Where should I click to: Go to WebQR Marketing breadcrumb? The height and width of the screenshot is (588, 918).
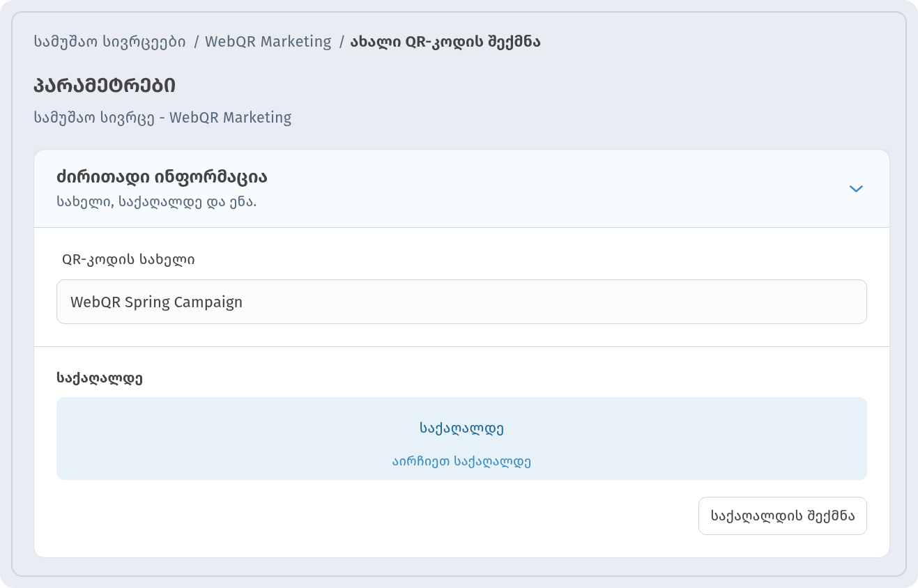tap(268, 42)
